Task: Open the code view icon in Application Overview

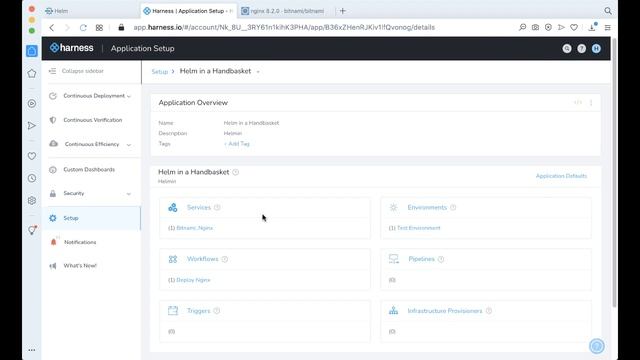Action: pos(578,102)
